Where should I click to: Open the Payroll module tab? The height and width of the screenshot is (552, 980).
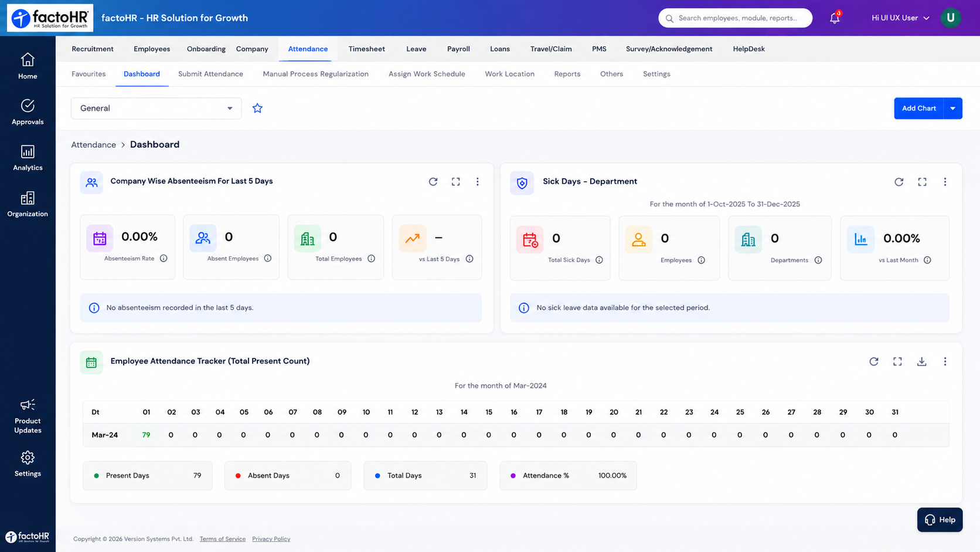point(458,49)
